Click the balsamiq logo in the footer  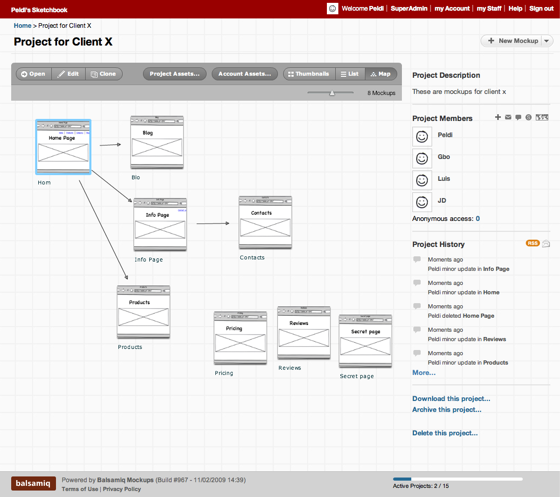click(x=33, y=483)
